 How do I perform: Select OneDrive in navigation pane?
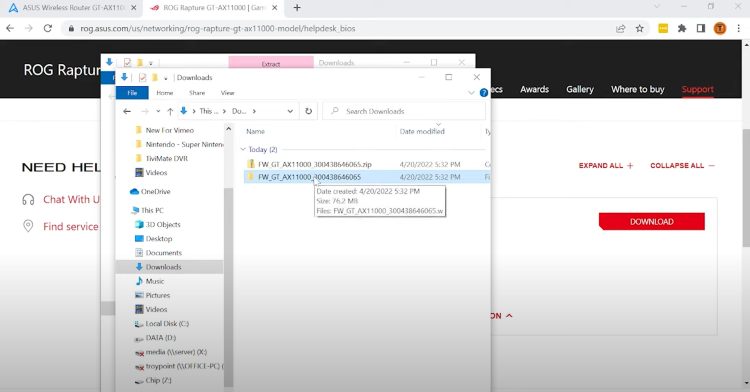pyautogui.click(x=155, y=192)
